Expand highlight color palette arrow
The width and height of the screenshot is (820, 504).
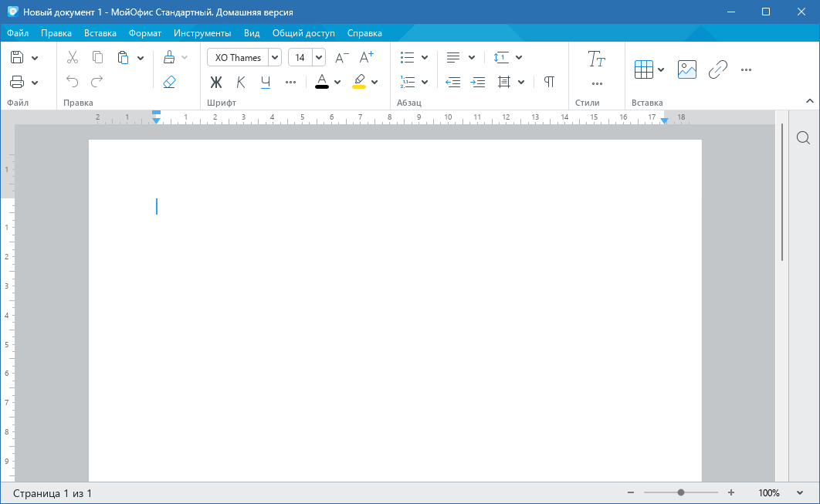[374, 82]
